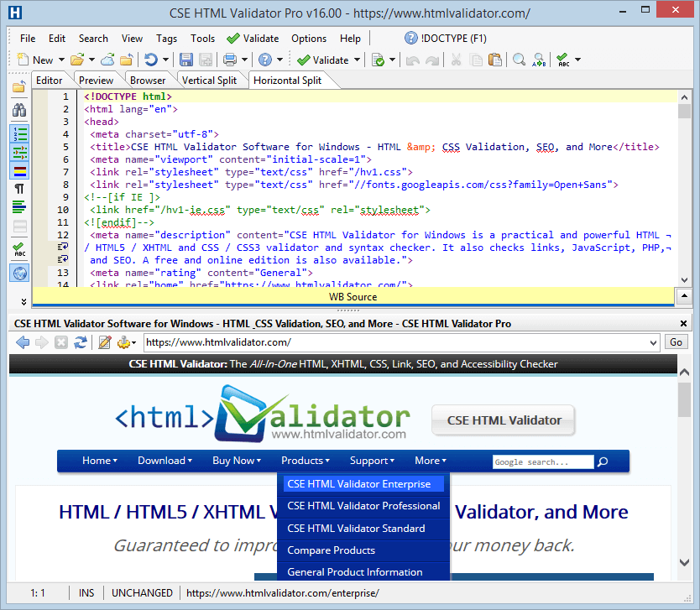Expand the print dropdown arrow

[x=244, y=60]
